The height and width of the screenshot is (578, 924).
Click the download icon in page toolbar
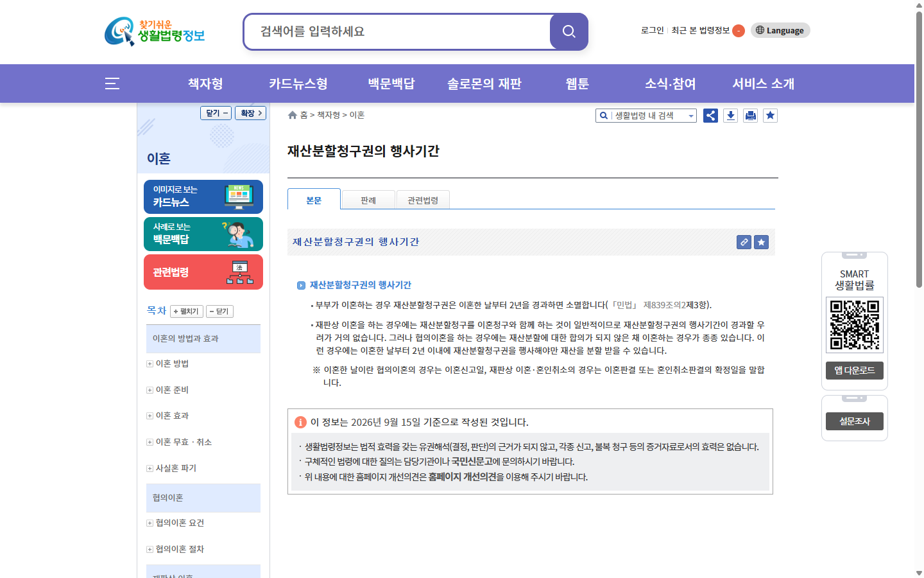click(x=730, y=116)
